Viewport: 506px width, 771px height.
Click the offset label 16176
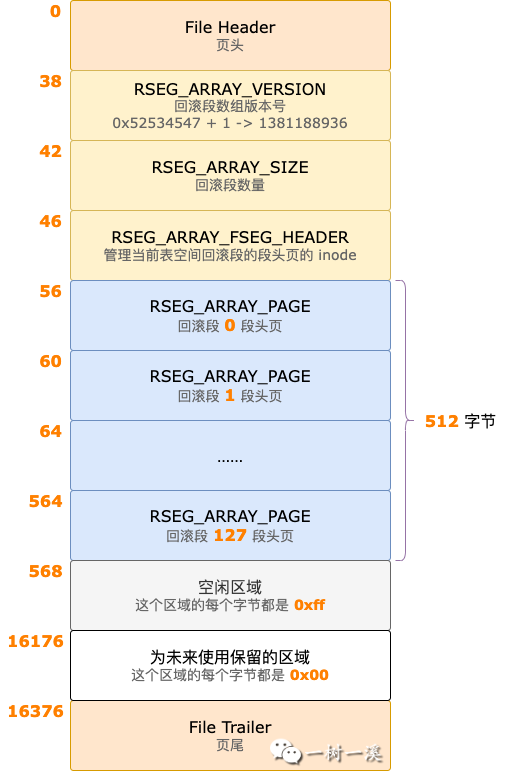[36, 641]
